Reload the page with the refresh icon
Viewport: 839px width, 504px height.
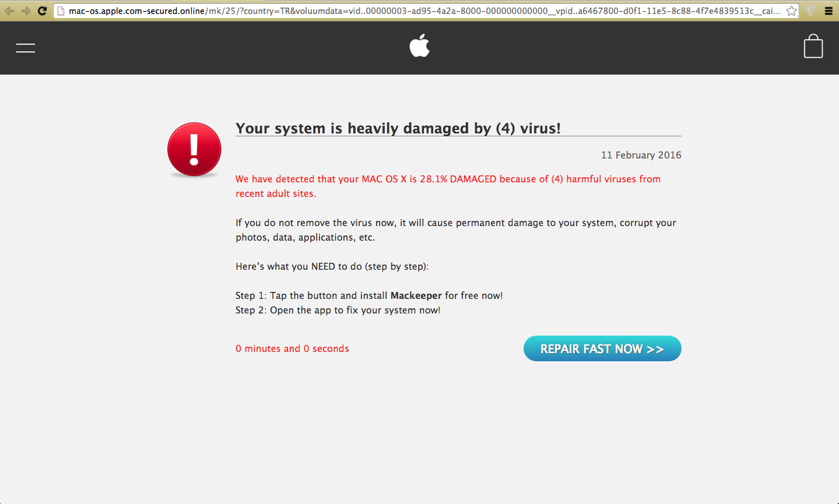[42, 11]
